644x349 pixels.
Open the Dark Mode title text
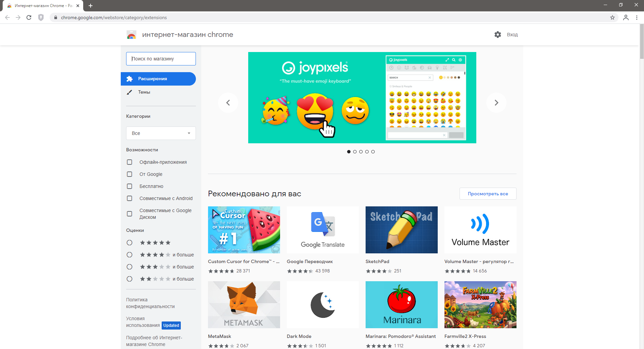click(299, 336)
